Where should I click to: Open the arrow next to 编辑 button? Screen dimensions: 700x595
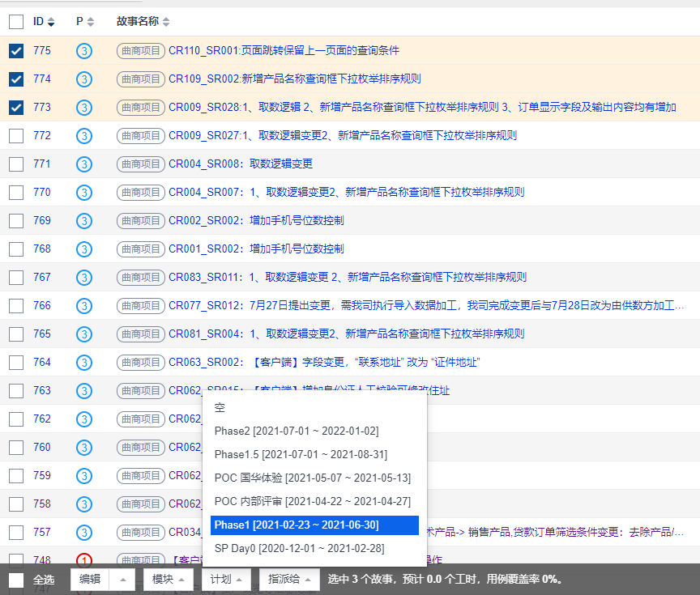[x=122, y=580]
